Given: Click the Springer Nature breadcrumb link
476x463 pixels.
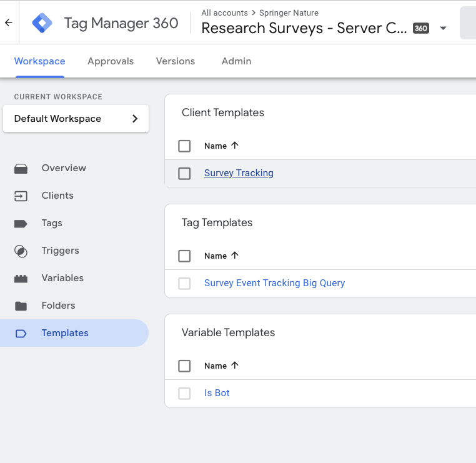Looking at the screenshot, I should pyautogui.click(x=289, y=12).
